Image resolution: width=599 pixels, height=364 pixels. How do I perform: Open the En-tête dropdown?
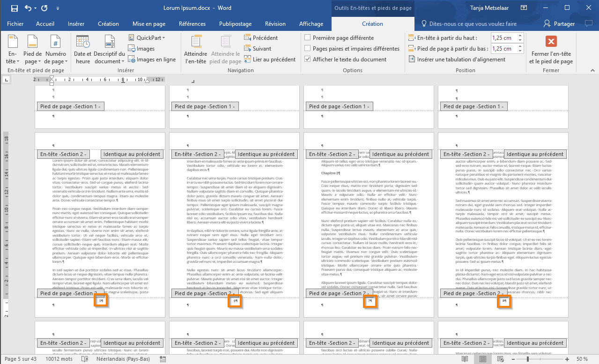pyautogui.click(x=13, y=50)
